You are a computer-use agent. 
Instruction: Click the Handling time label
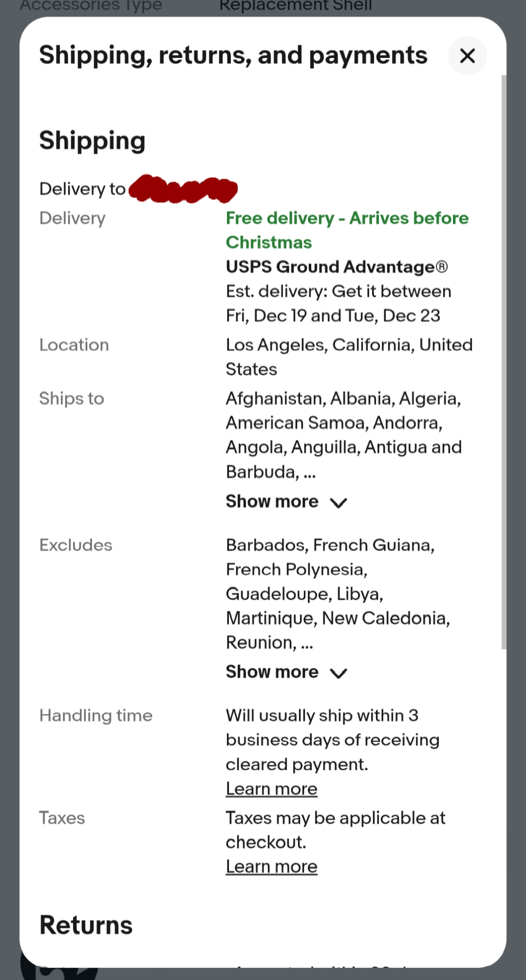[x=96, y=716]
